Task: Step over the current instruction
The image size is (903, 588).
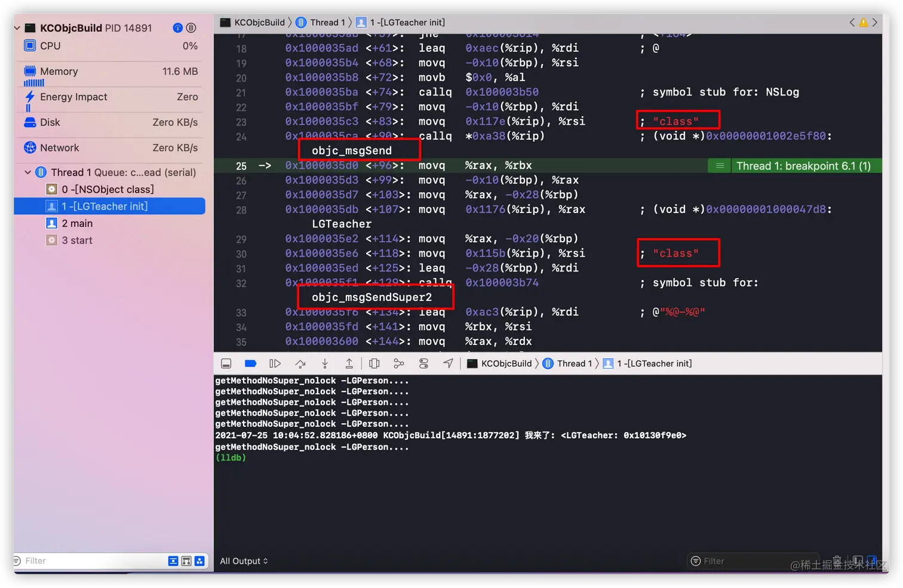Action: coord(300,364)
